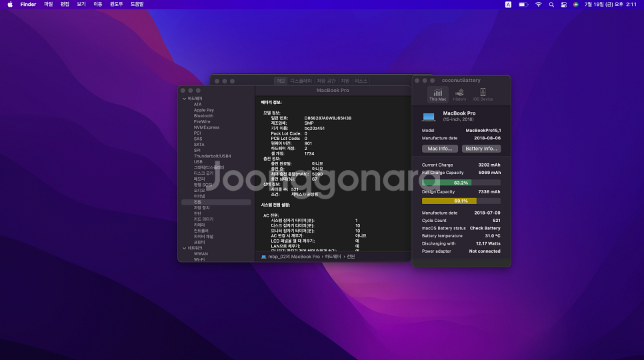Open the 보기 menu
Viewport: 644px width, 360px height.
[x=81, y=4]
